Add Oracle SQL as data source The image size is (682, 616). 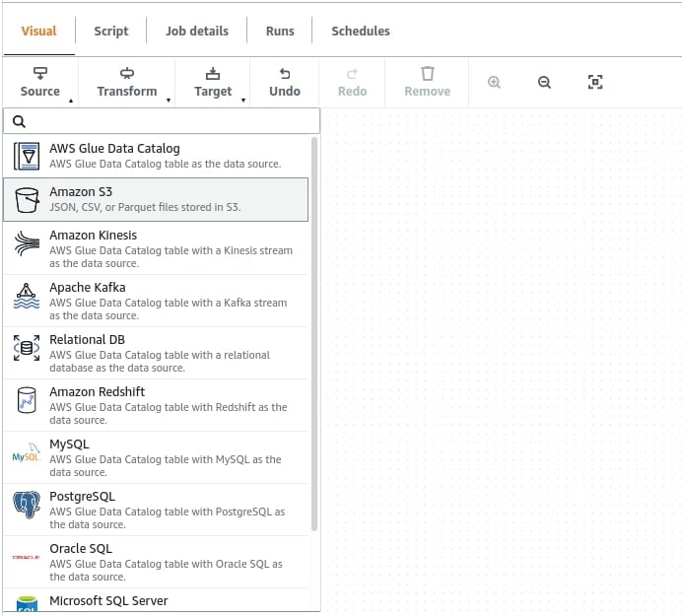156,562
